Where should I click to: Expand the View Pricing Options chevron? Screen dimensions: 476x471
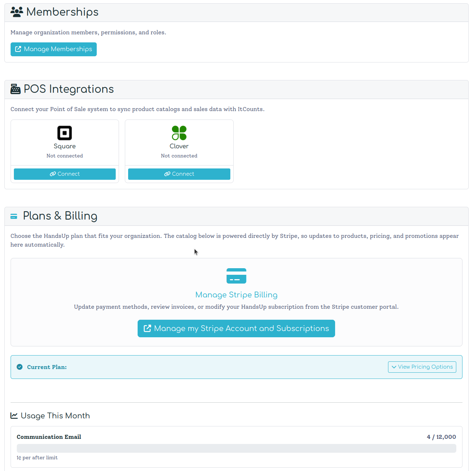pos(394,367)
